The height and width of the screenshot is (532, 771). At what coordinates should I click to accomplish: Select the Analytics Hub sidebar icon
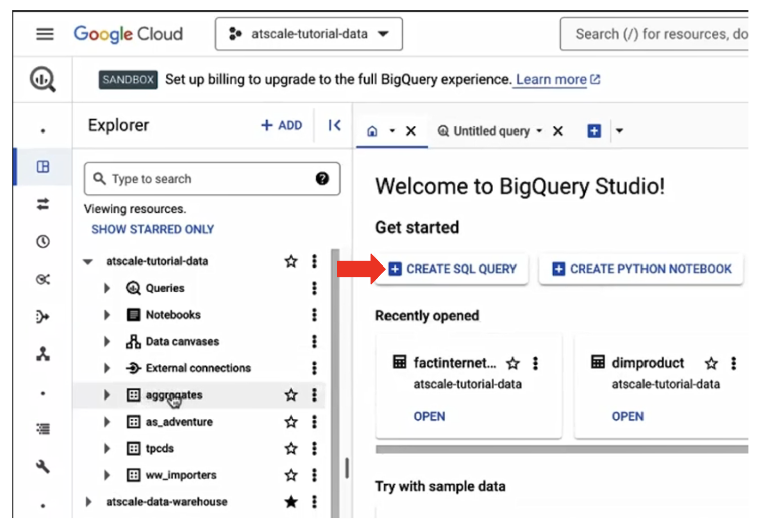43,280
